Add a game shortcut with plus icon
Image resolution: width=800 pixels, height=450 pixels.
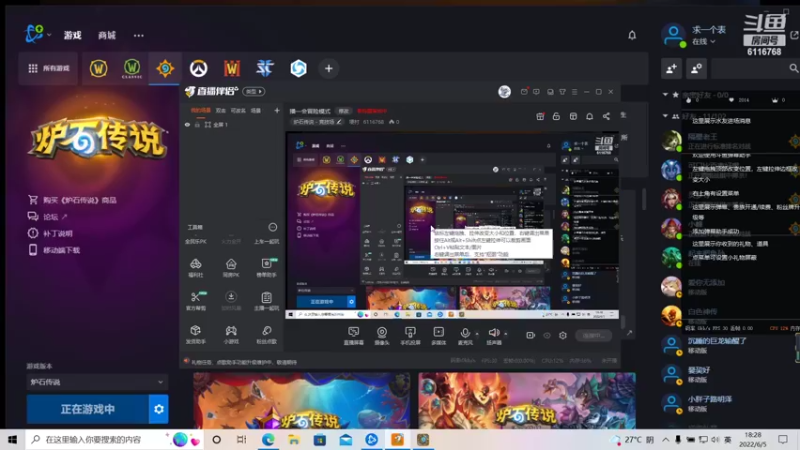click(329, 68)
